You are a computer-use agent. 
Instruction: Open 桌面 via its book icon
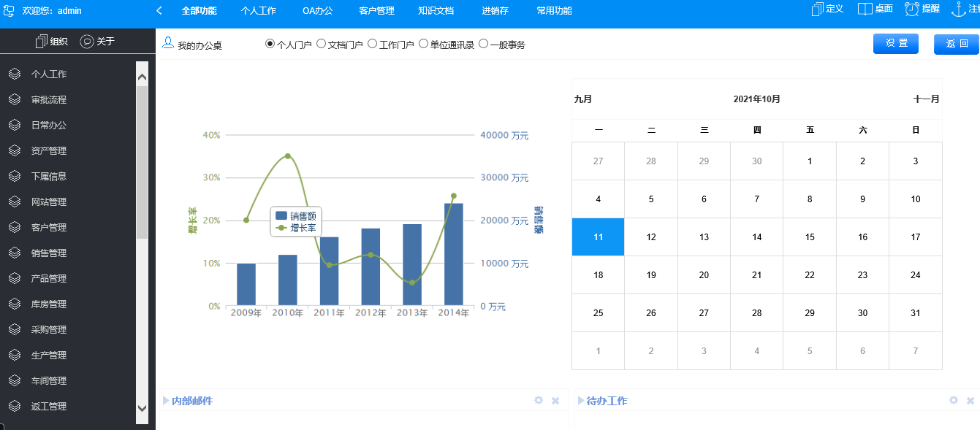[x=865, y=9]
